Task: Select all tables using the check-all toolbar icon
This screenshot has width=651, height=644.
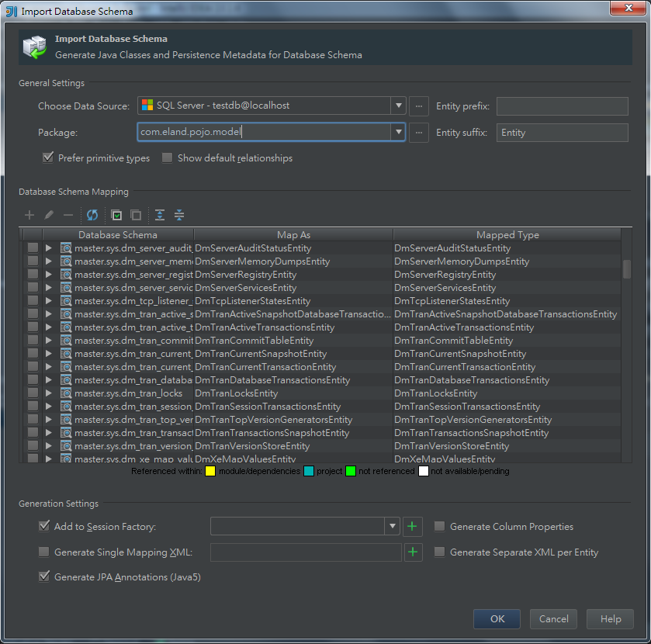Action: pyautogui.click(x=117, y=215)
